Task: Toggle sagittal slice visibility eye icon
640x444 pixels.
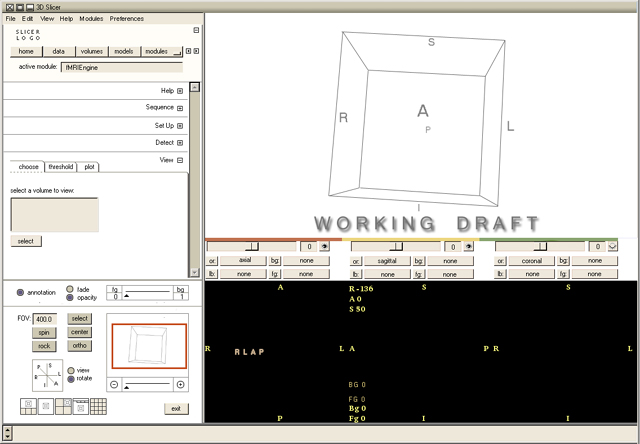Action: [x=468, y=246]
